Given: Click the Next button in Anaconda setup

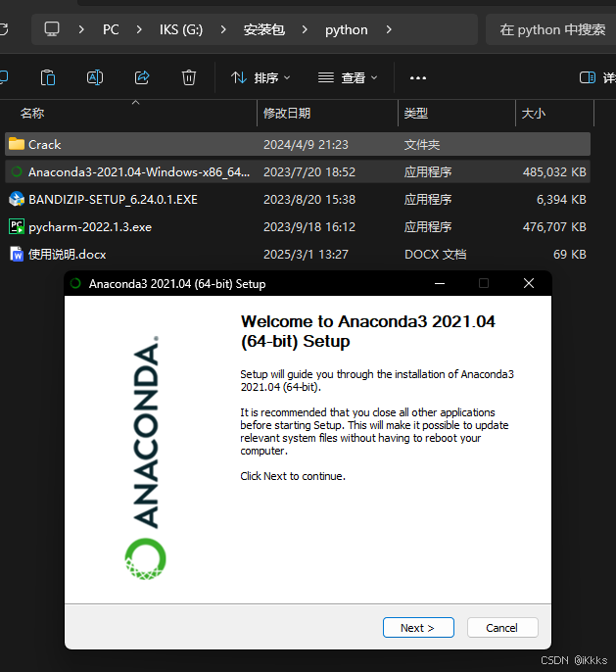Looking at the screenshot, I should tap(418, 627).
